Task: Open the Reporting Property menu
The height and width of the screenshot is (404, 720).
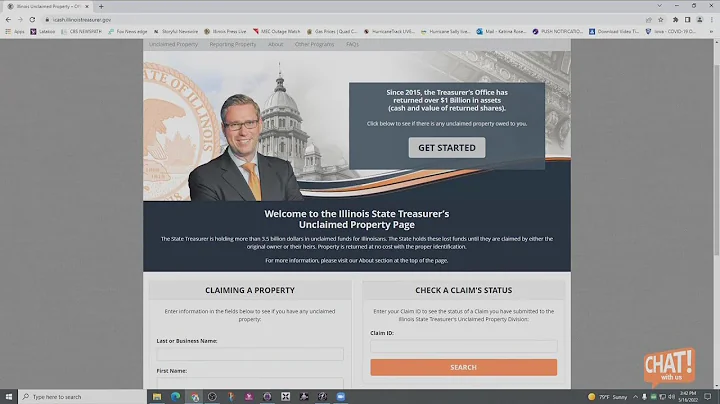Action: coord(233,45)
